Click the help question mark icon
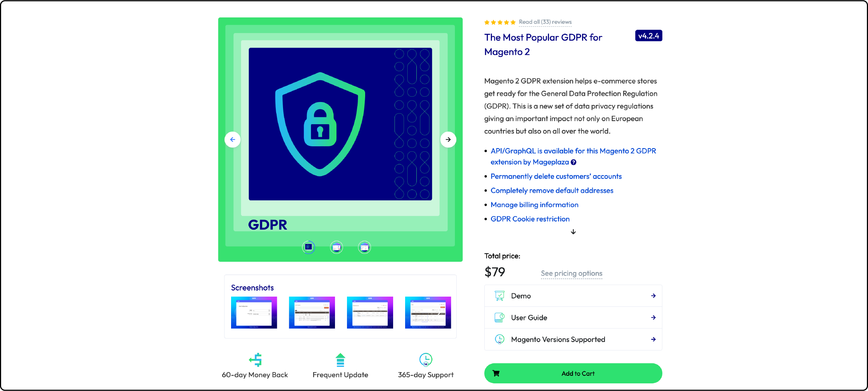Image resolution: width=868 pixels, height=391 pixels. [573, 162]
